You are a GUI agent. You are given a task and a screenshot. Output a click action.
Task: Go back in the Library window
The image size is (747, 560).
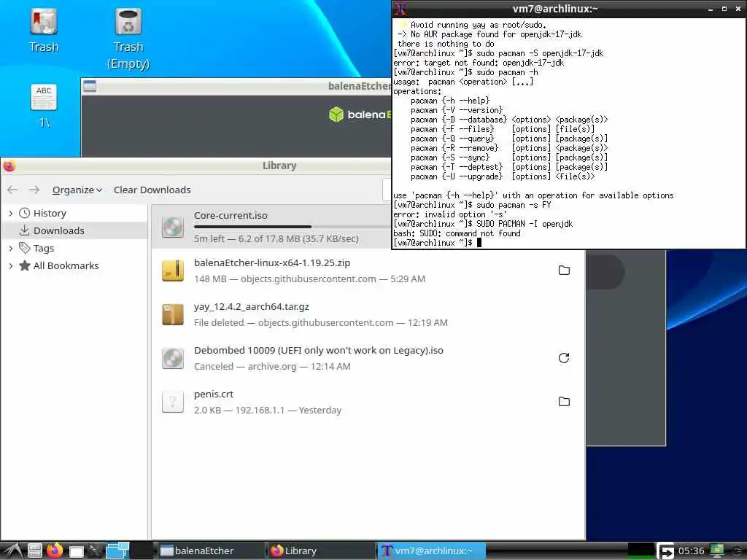pyautogui.click(x=12, y=190)
